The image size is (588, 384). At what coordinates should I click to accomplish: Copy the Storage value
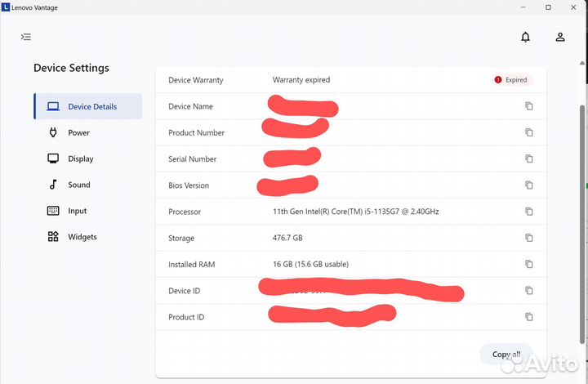tap(528, 238)
